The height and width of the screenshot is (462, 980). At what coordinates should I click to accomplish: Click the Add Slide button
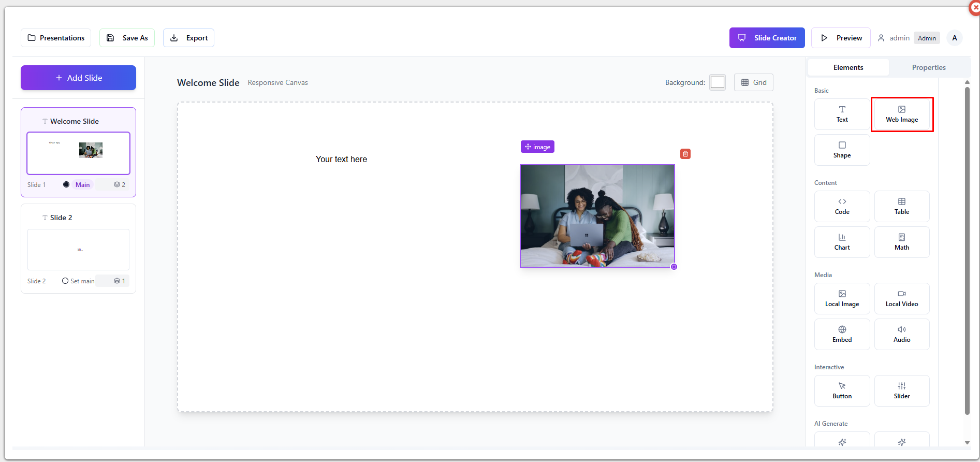(x=78, y=78)
